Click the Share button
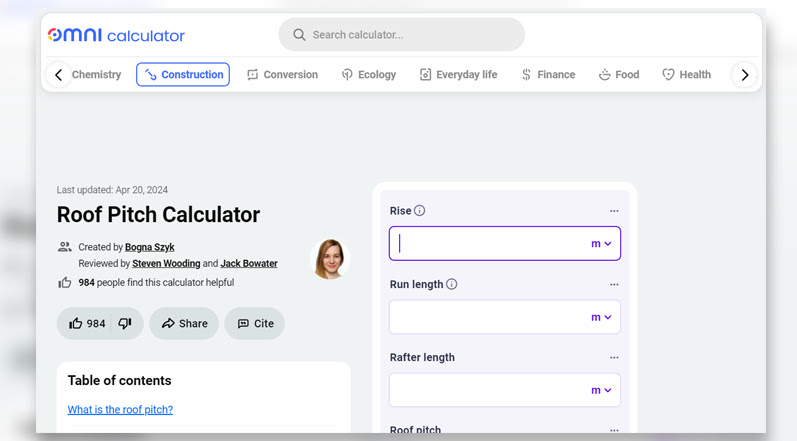The height and width of the screenshot is (441, 797). click(x=184, y=323)
